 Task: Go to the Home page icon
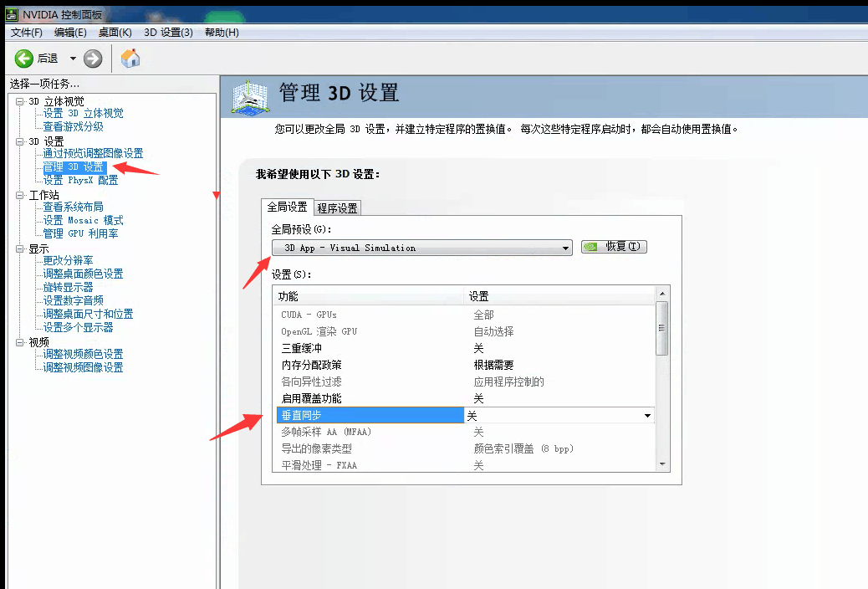(x=130, y=59)
